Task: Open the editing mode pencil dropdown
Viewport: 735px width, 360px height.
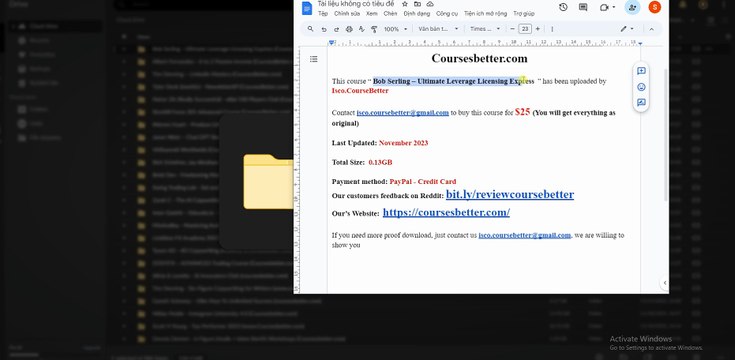Action: pos(627,29)
